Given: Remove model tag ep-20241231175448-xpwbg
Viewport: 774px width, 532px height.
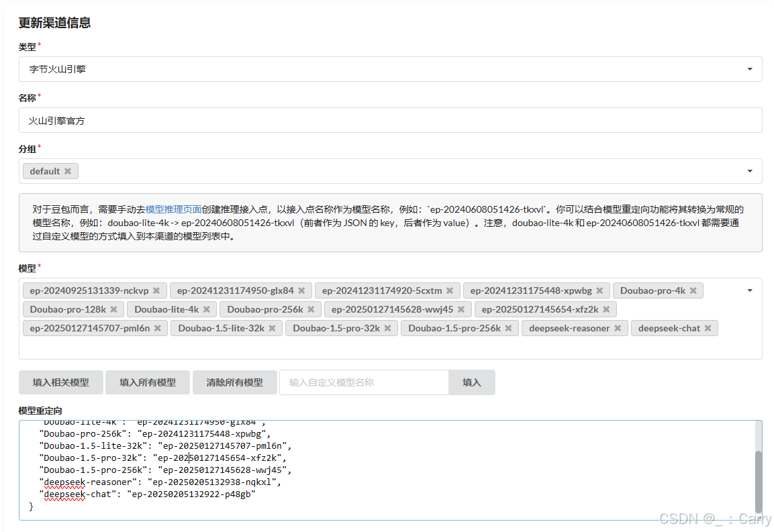Looking at the screenshot, I should (x=599, y=290).
